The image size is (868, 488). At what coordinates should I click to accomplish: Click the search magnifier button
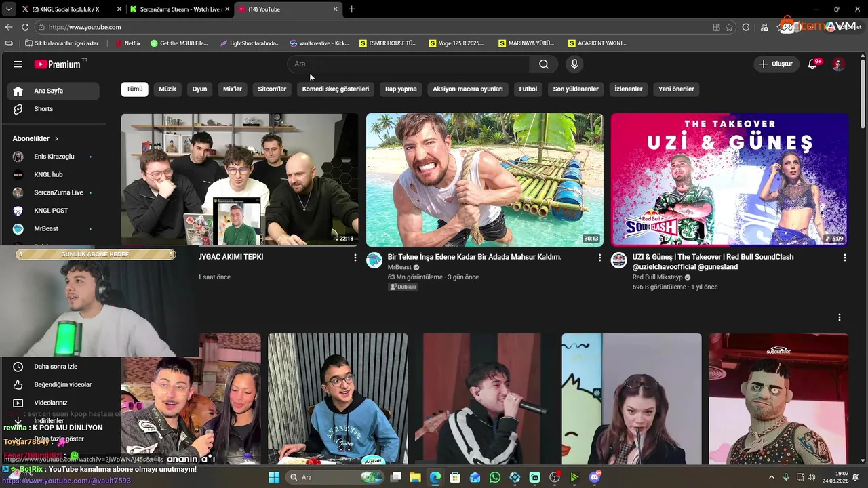(544, 64)
